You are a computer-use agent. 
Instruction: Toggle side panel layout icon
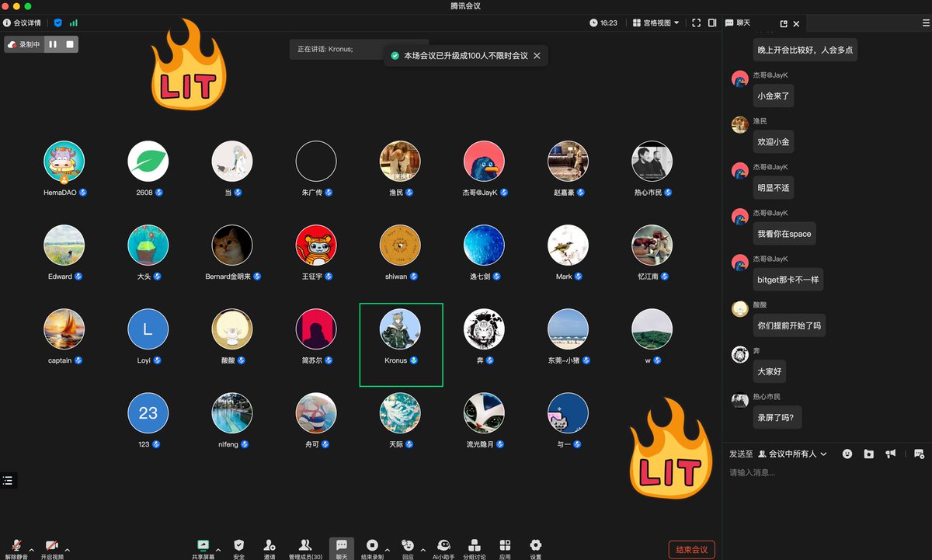[712, 23]
